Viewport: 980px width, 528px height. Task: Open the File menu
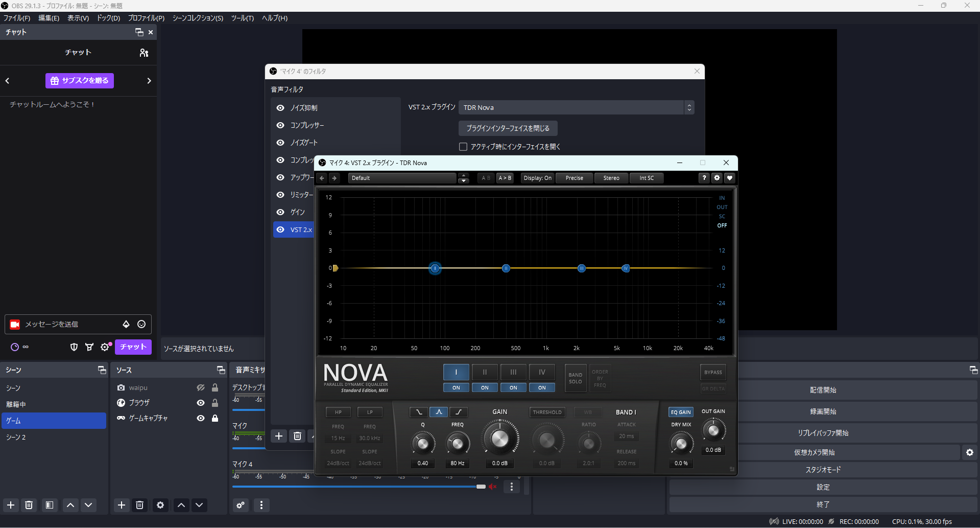click(17, 18)
